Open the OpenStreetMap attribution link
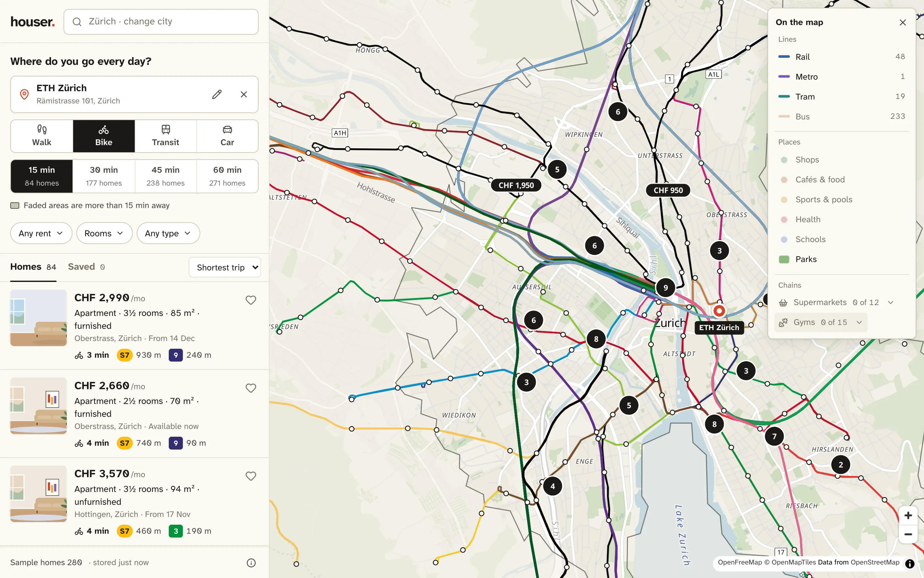 coord(875,562)
